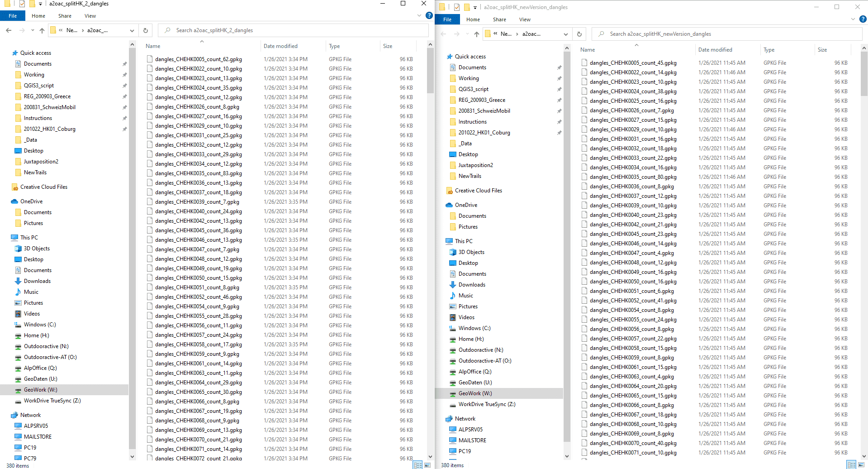Open REG_200903_Greece folder in the left window
Viewport: 868px width, 469px height.
(x=47, y=96)
